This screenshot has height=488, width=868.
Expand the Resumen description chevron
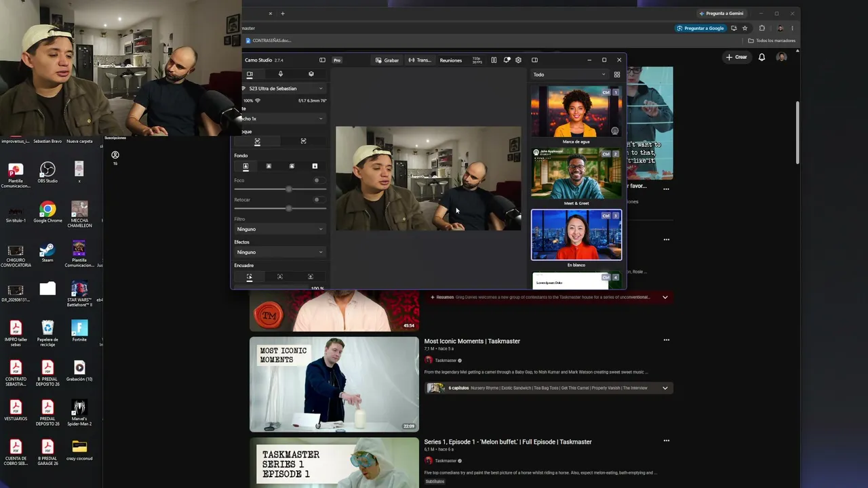click(665, 297)
